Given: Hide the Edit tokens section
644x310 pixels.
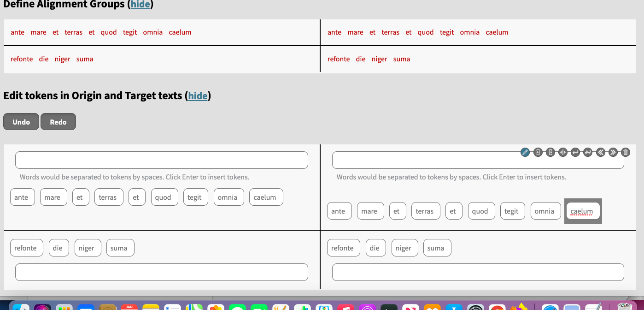Looking at the screenshot, I should 198,96.
